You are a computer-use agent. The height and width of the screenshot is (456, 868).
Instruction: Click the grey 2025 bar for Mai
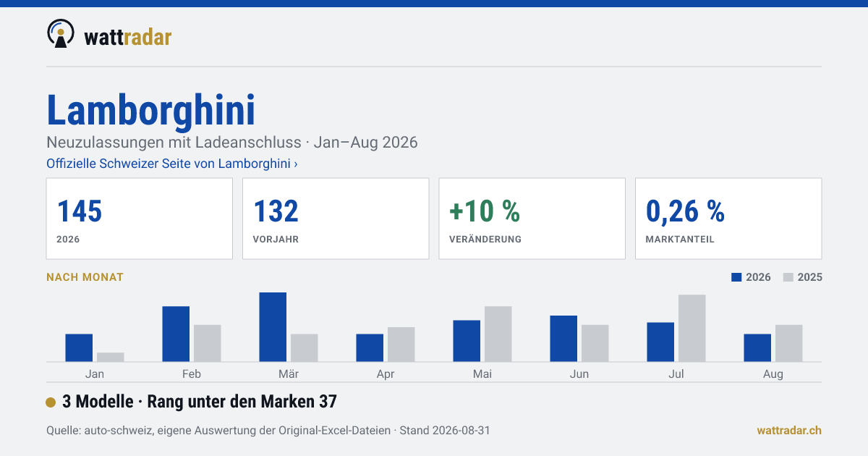coord(498,334)
